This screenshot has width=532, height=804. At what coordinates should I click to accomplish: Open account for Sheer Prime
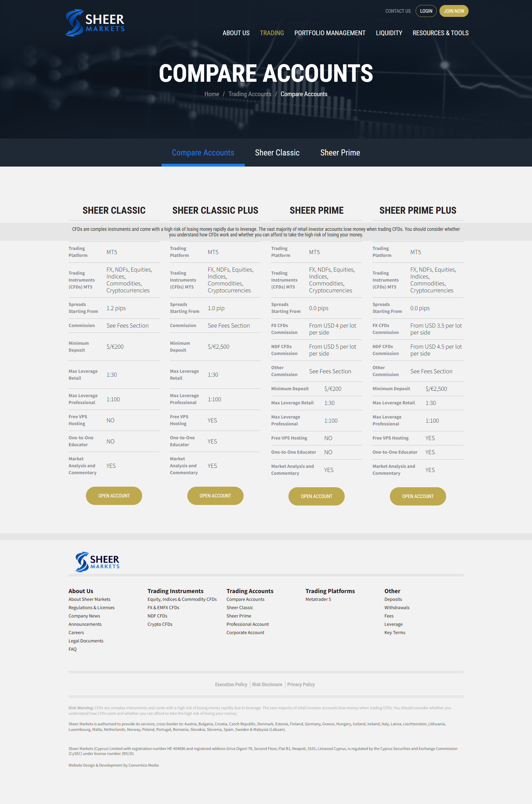coord(316,497)
